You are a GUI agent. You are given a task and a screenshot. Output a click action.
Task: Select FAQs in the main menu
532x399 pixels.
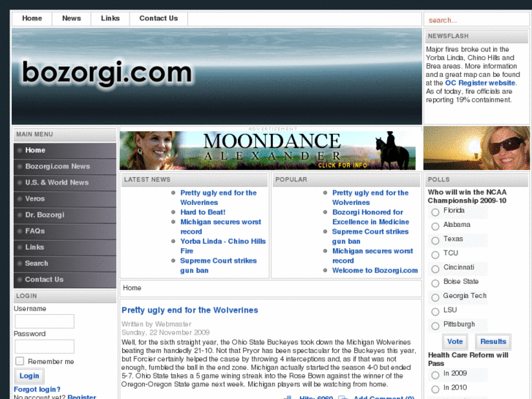click(65, 231)
